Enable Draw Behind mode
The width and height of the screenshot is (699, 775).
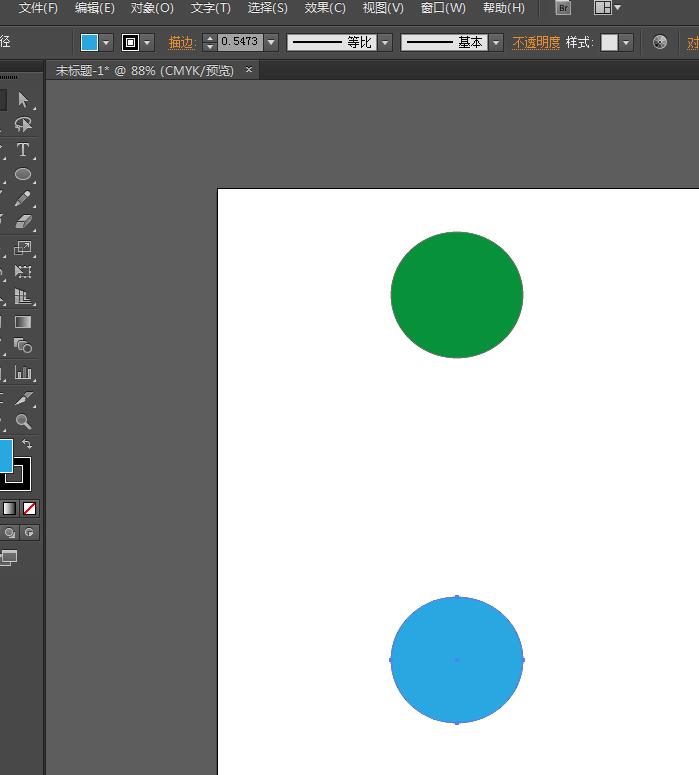point(9,533)
